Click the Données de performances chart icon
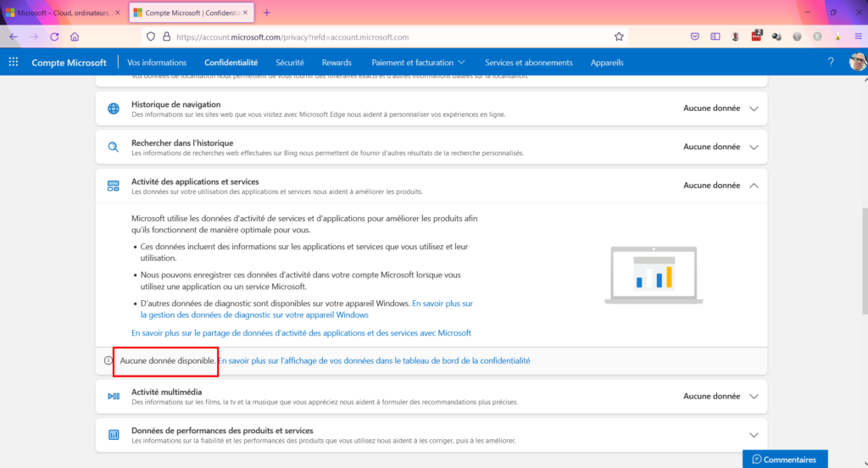 114,435
